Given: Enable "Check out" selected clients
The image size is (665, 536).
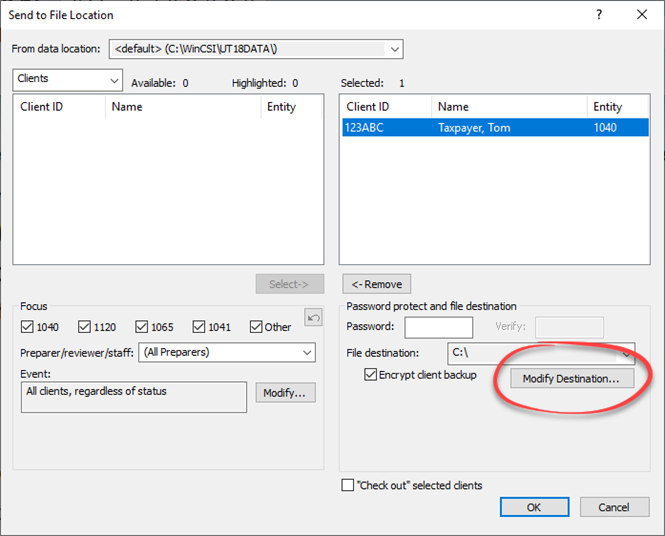Looking at the screenshot, I should click(x=348, y=485).
